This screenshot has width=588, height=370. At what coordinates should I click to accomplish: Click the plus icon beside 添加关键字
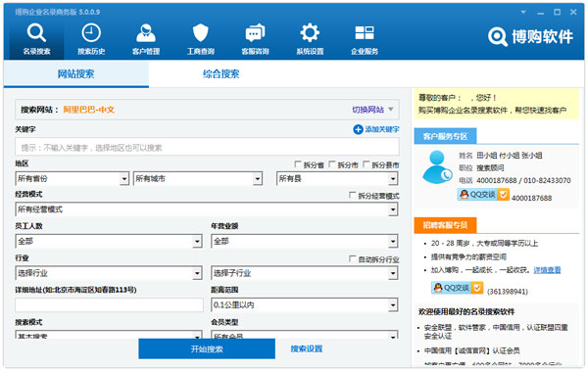tap(358, 129)
